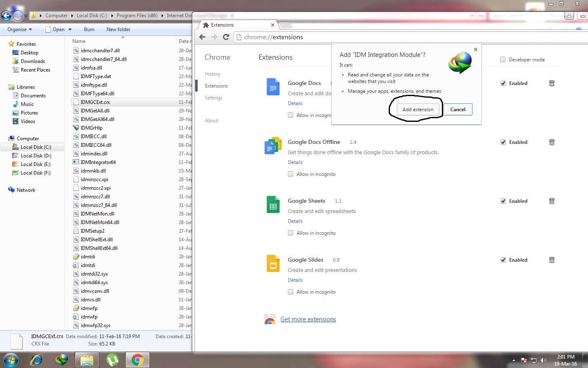This screenshot has width=588, height=368.
Task: Open Details link for Google Sheets
Action: coord(295,221)
